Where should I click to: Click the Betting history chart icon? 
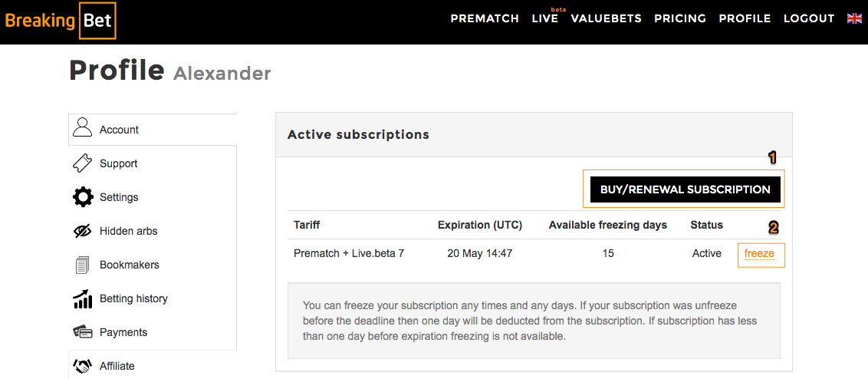[x=83, y=298]
